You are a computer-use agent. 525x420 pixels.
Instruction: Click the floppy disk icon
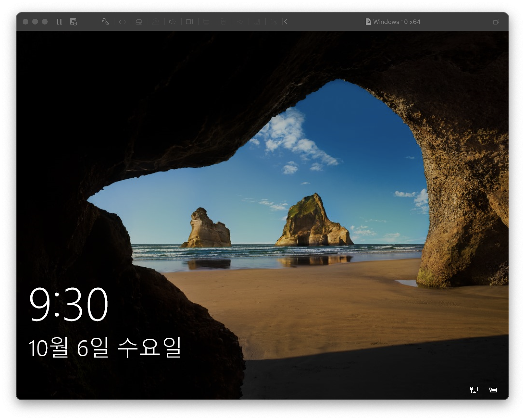coord(257,22)
